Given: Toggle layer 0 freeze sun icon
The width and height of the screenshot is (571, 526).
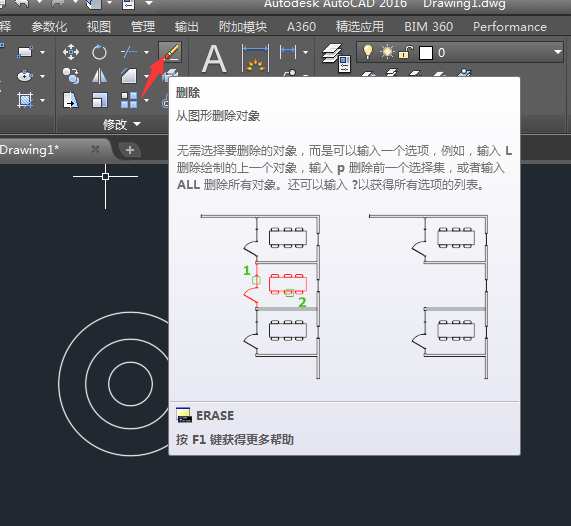Looking at the screenshot, I should point(387,52).
